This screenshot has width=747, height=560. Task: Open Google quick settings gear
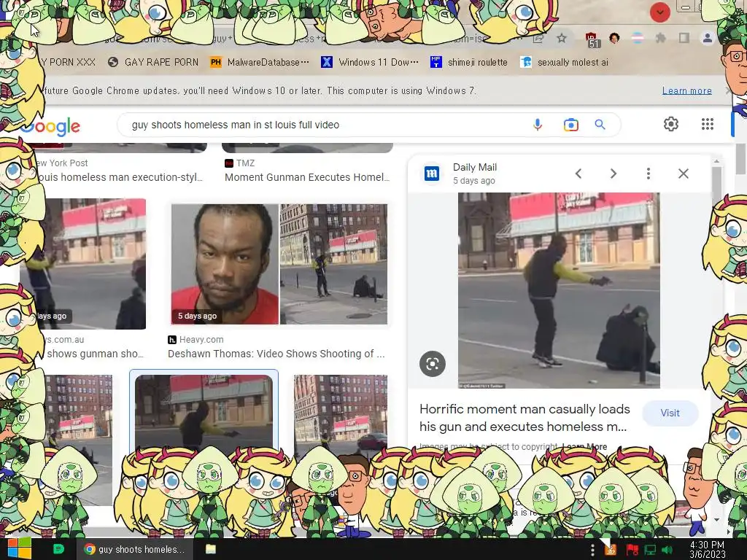click(671, 124)
